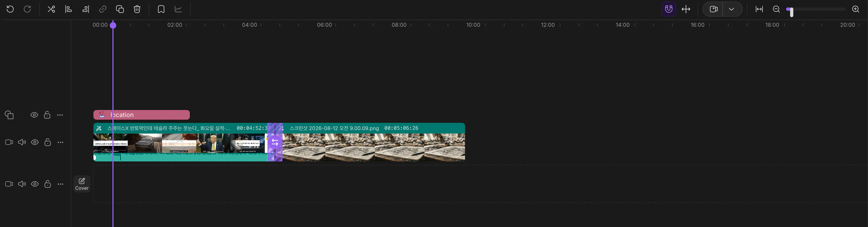This screenshot has width=868, height=227.
Task: Open the Cover editor button
Action: coord(82,184)
